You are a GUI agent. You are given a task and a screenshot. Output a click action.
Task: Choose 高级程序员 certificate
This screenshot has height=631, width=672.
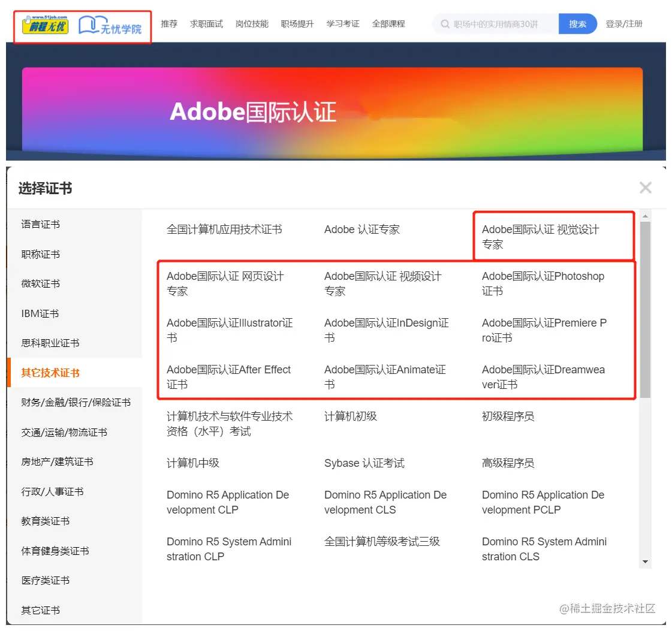point(508,463)
